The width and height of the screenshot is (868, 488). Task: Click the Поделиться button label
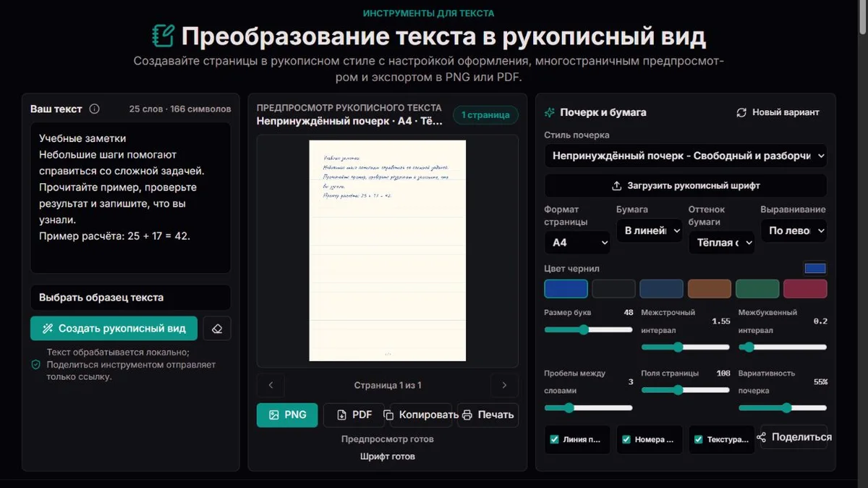point(801,437)
